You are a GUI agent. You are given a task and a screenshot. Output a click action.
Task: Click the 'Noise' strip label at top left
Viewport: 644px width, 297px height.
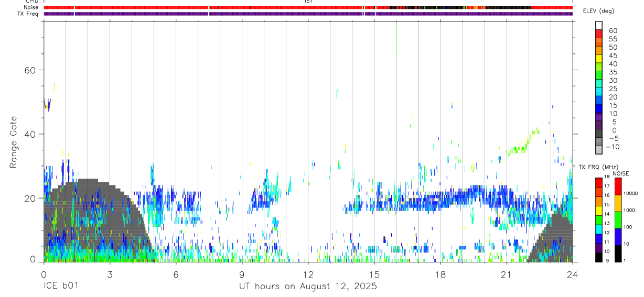pos(32,7)
